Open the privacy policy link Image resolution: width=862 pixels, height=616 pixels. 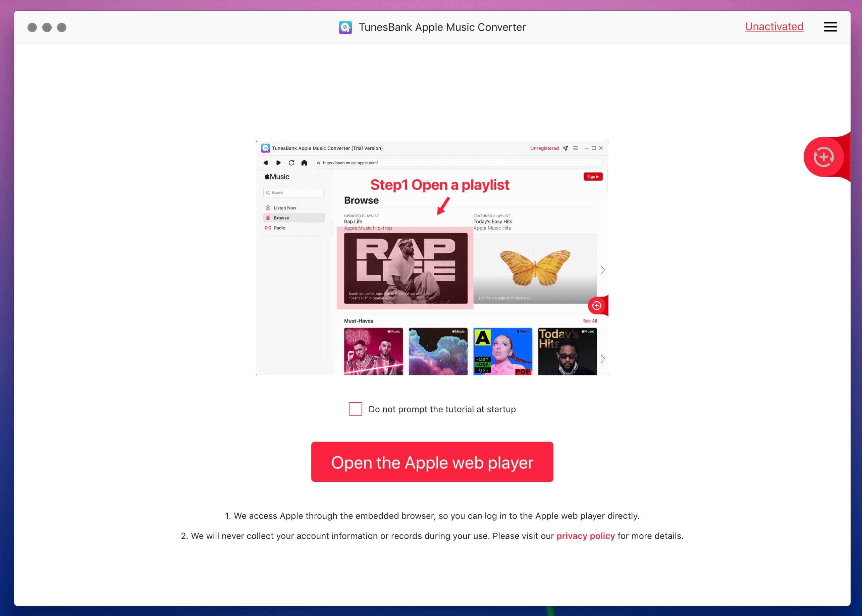[x=585, y=536]
